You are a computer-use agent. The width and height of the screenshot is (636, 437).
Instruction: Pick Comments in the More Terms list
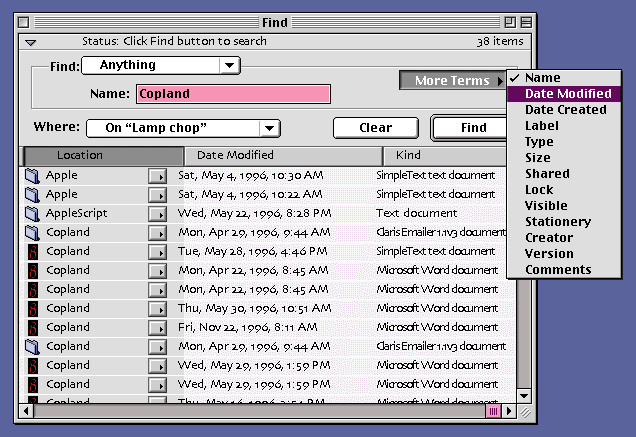click(558, 270)
